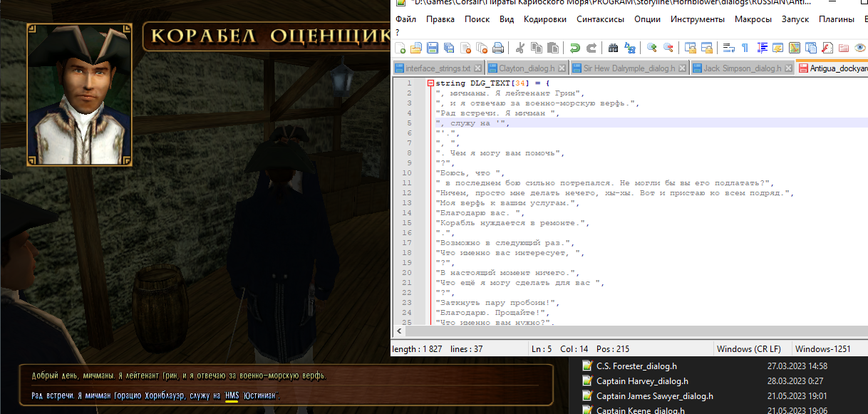Close the interface_strings.txt tab

tap(477, 68)
